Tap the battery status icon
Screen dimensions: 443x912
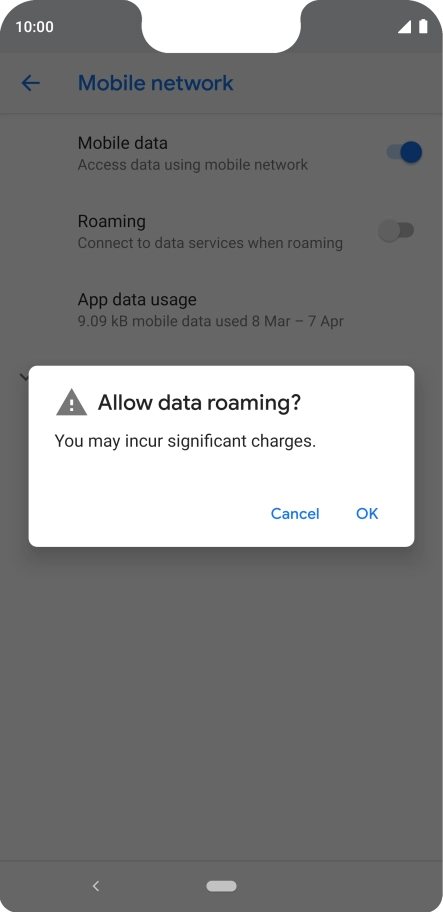[x=423, y=27]
